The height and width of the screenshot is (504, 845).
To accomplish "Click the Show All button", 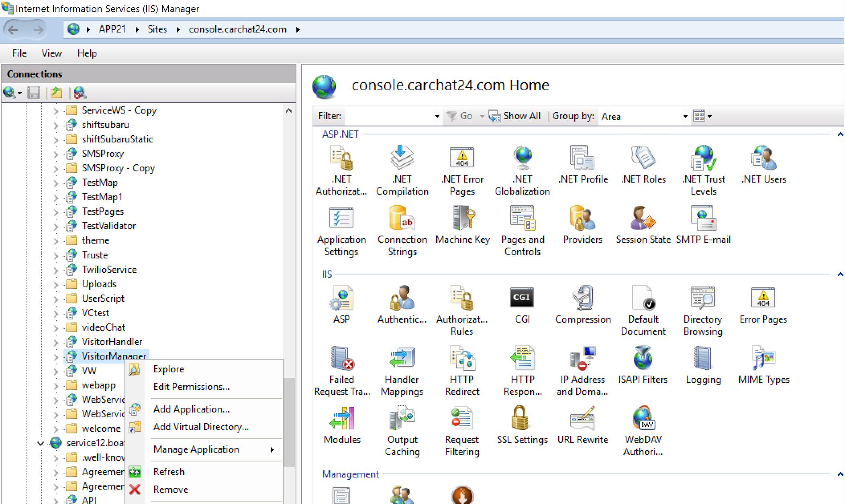I will (x=515, y=116).
